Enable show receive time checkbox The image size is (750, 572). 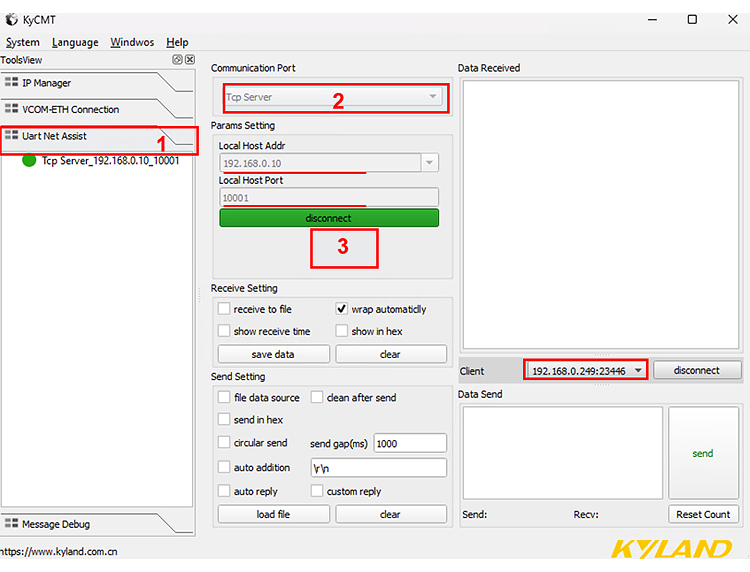(x=224, y=330)
